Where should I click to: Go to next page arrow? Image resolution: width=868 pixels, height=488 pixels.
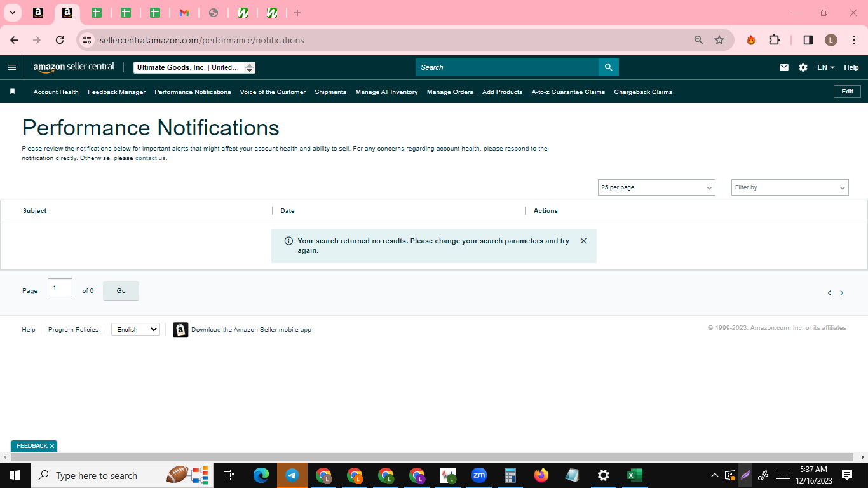pyautogui.click(x=842, y=293)
